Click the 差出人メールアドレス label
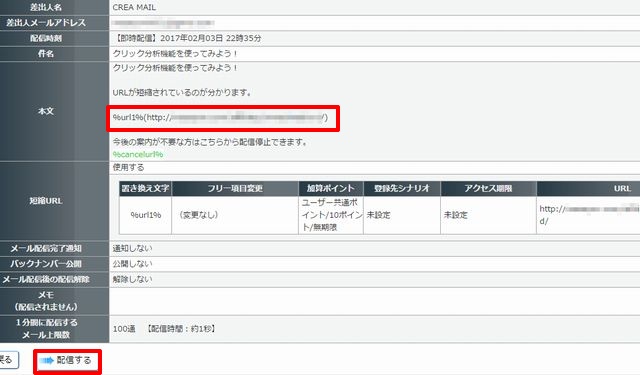Viewport: 640px width, 375px height. click(x=46, y=23)
